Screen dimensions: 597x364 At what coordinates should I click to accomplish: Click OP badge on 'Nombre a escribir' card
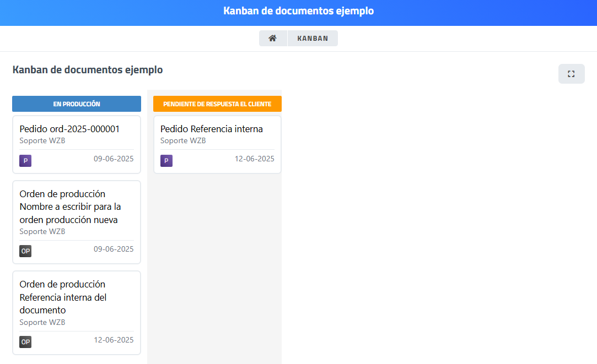coord(25,251)
